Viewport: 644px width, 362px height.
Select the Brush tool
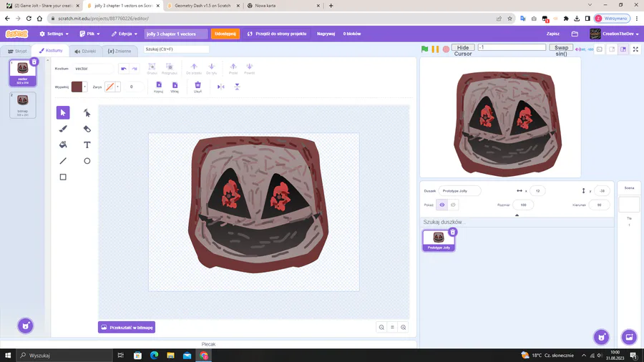click(x=63, y=129)
